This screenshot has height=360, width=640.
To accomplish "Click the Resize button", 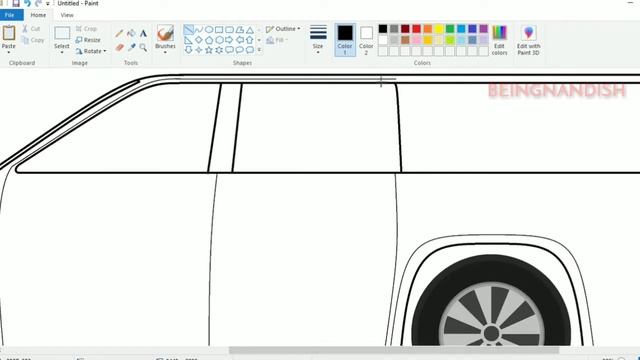I will (x=88, y=40).
